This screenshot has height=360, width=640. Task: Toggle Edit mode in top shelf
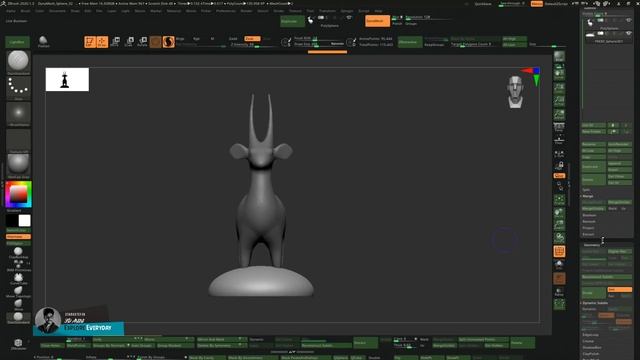pos(90,42)
